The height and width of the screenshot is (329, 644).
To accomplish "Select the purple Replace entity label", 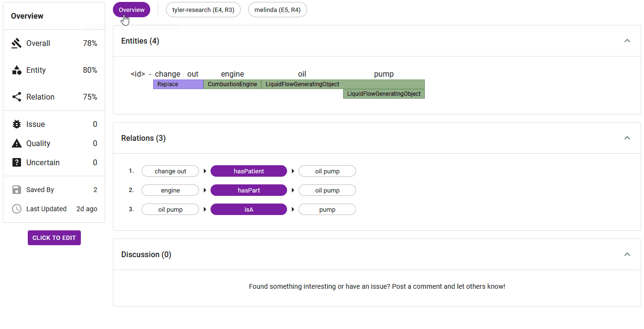I will [x=178, y=84].
